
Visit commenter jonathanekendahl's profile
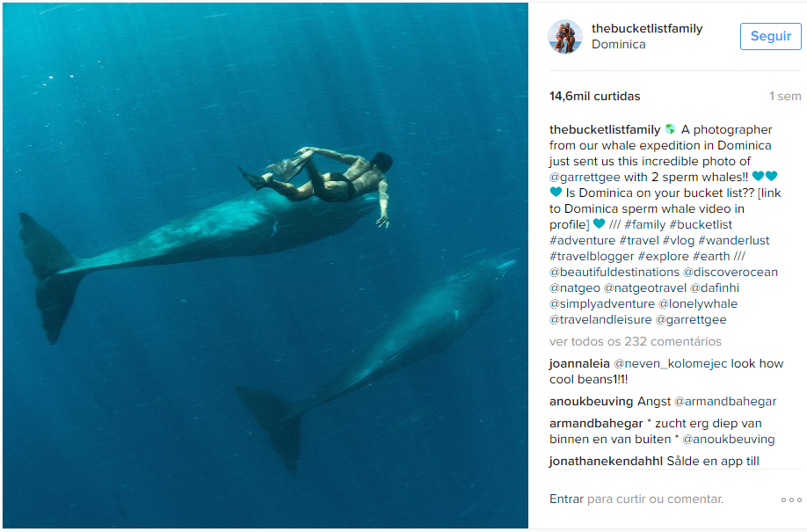604,461
